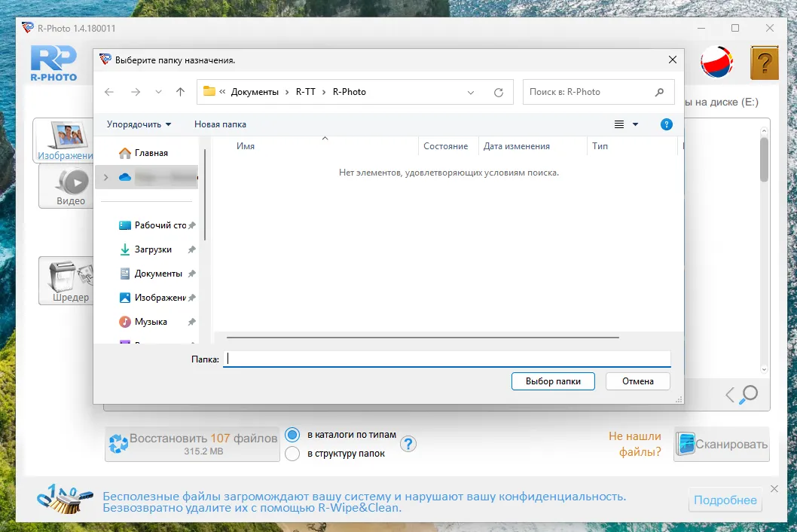This screenshot has height=532, width=797.
Task: Open the Упорядочить dropdown menu
Action: 139,124
